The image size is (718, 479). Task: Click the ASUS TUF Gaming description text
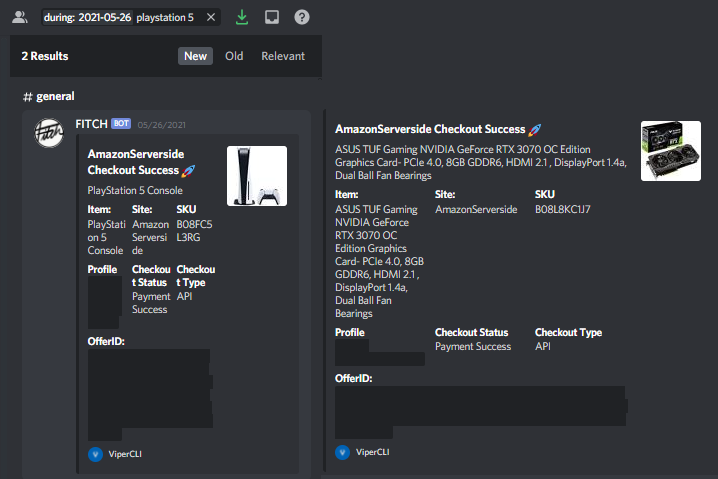(x=481, y=163)
